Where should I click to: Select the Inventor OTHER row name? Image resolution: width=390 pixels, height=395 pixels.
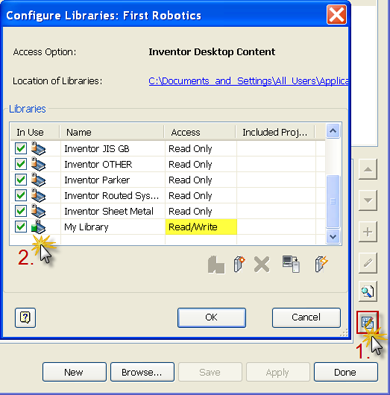click(98, 164)
